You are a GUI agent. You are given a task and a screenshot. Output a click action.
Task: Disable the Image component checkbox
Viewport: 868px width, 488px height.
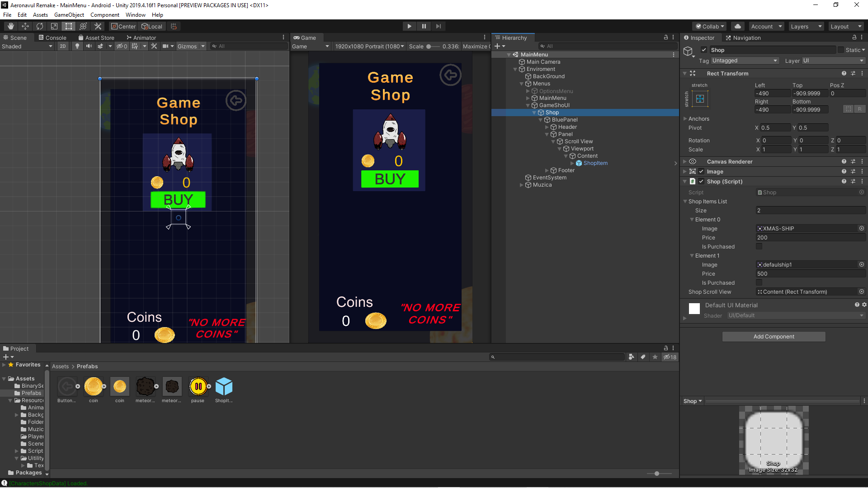(701, 172)
